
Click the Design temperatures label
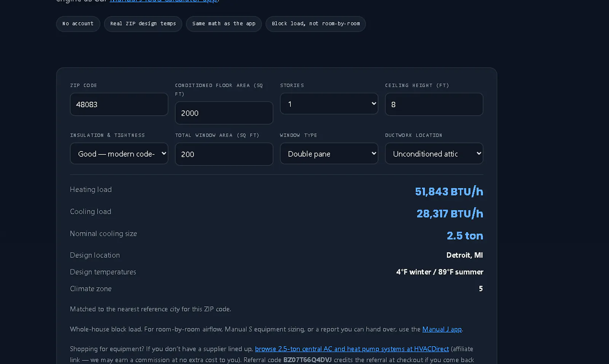click(x=103, y=272)
